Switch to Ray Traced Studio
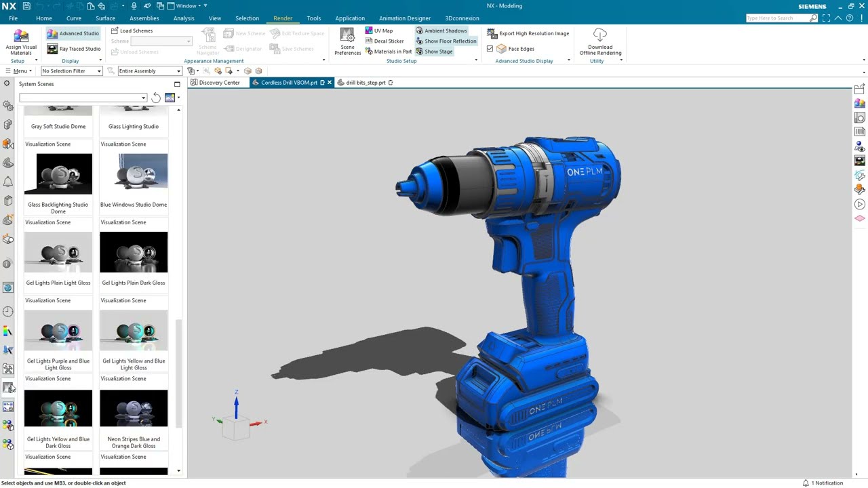The height and width of the screenshot is (488, 868). pos(74,49)
